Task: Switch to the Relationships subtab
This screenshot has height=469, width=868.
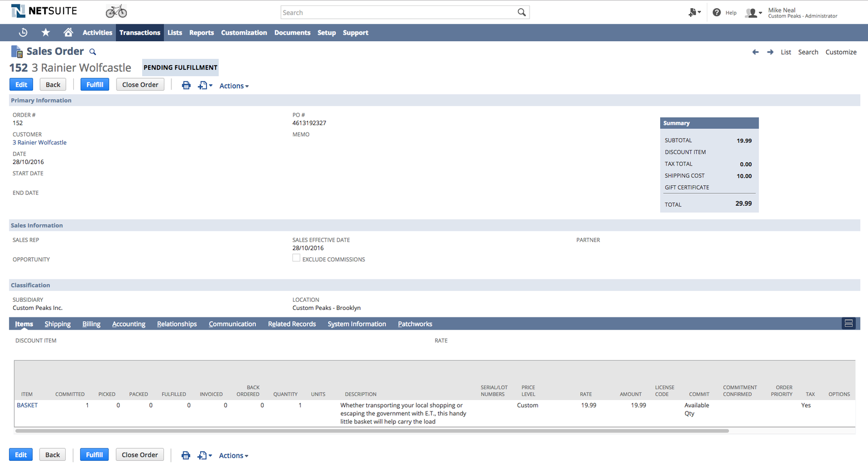Action: (177, 324)
